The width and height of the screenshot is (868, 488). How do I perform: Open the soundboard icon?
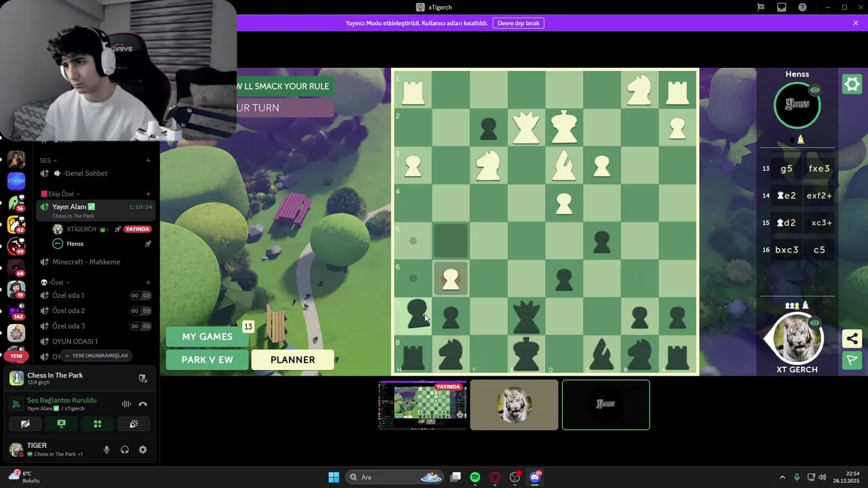134,424
